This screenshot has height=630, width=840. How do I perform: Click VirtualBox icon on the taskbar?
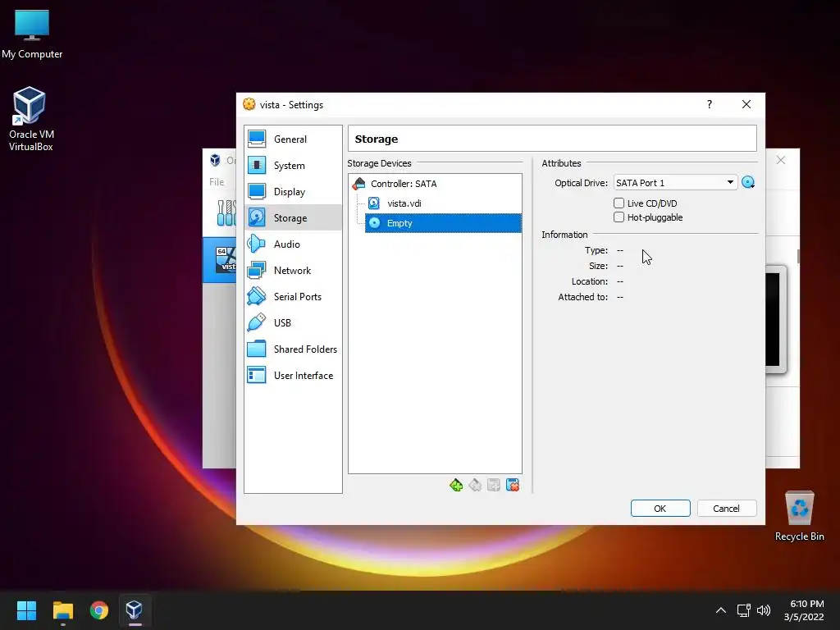click(x=135, y=610)
